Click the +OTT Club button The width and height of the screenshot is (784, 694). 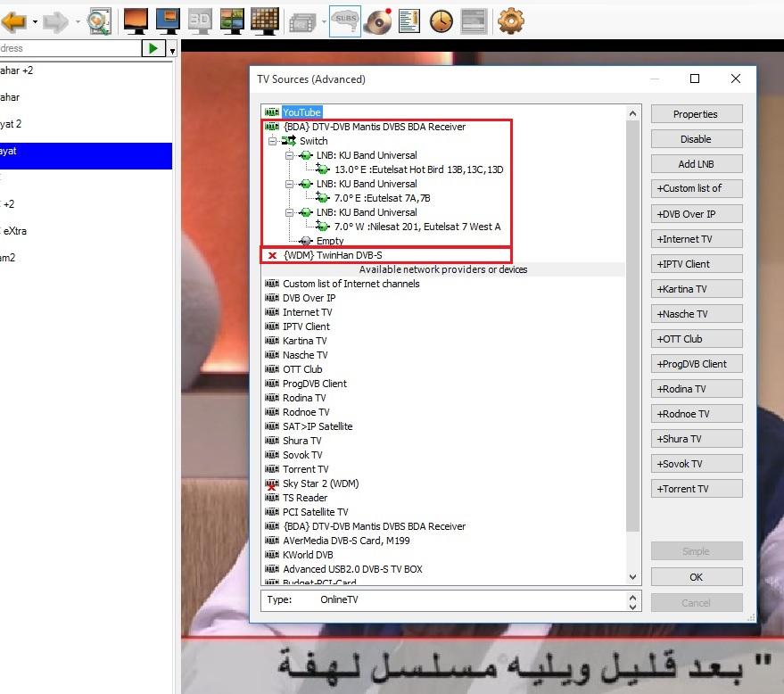696,339
